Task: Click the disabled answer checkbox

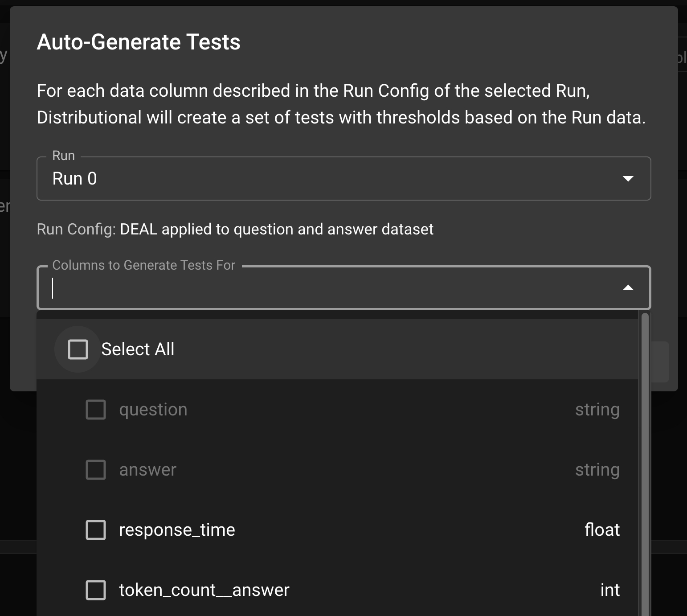Action: point(96,470)
